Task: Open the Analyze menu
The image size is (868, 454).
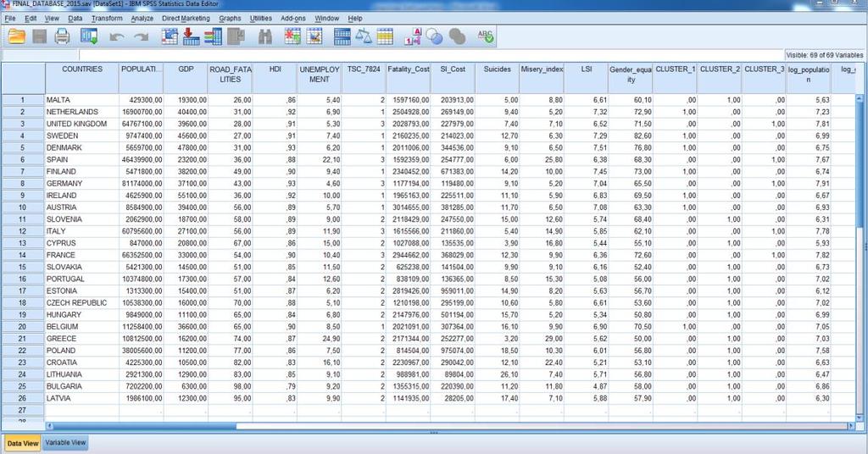Action: click(x=142, y=19)
